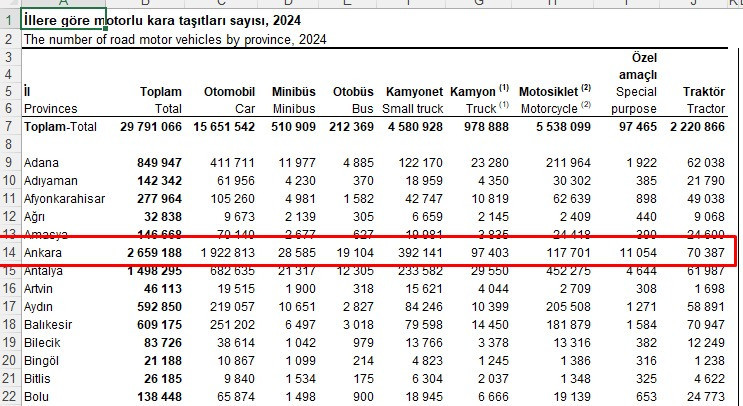This screenshot has width=743, height=406.
Task: Select the Ankara province cell
Action: point(43,253)
